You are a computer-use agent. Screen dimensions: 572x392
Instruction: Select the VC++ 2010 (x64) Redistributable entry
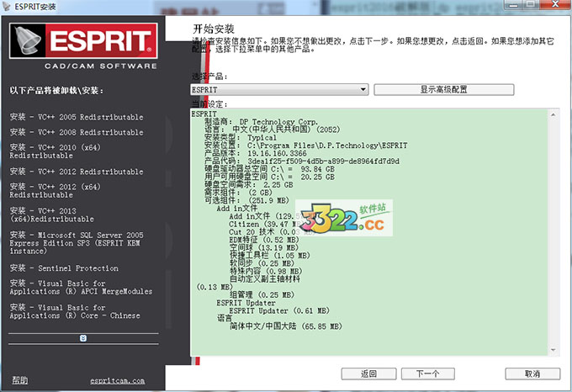coord(55,151)
